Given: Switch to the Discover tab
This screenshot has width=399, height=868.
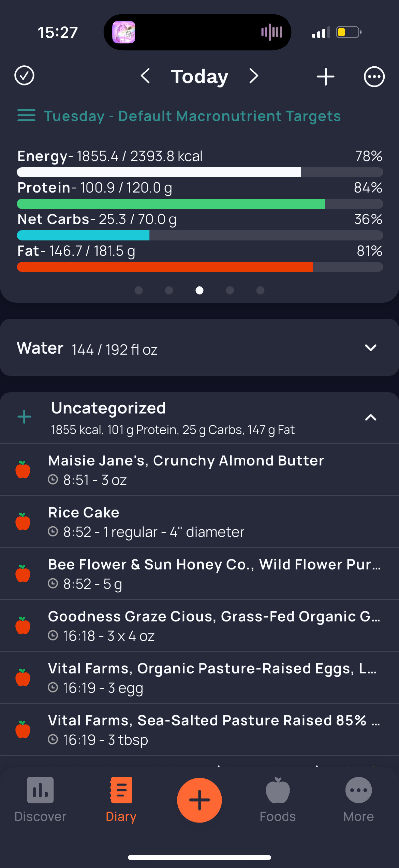Looking at the screenshot, I should click(x=40, y=799).
